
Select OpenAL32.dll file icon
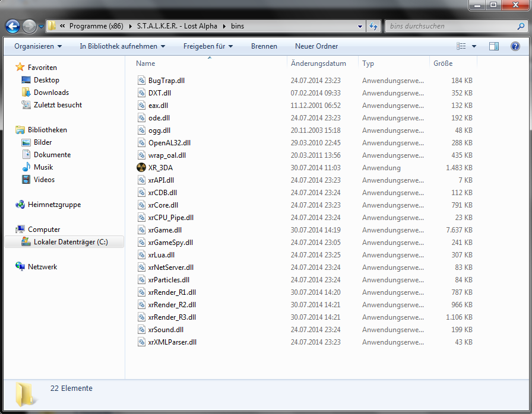(141, 142)
